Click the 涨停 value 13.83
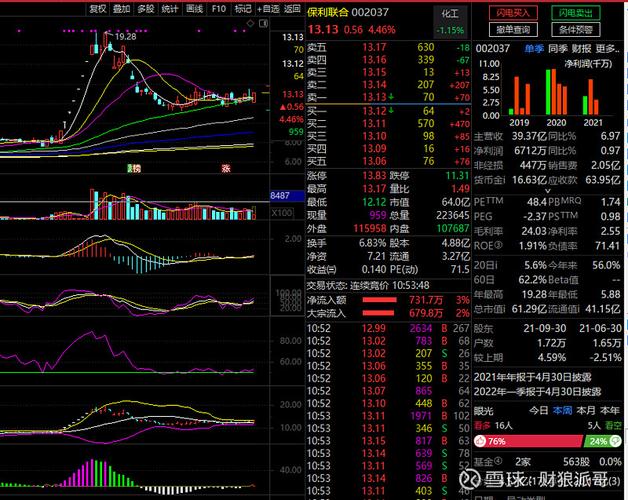Image resolution: width=628 pixels, height=500 pixels. [x=374, y=176]
